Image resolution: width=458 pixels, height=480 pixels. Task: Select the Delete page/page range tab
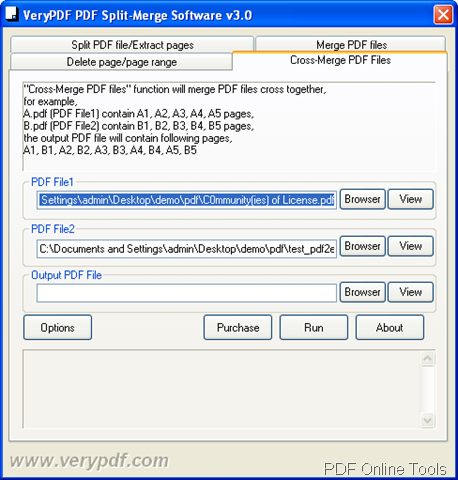pos(122,62)
